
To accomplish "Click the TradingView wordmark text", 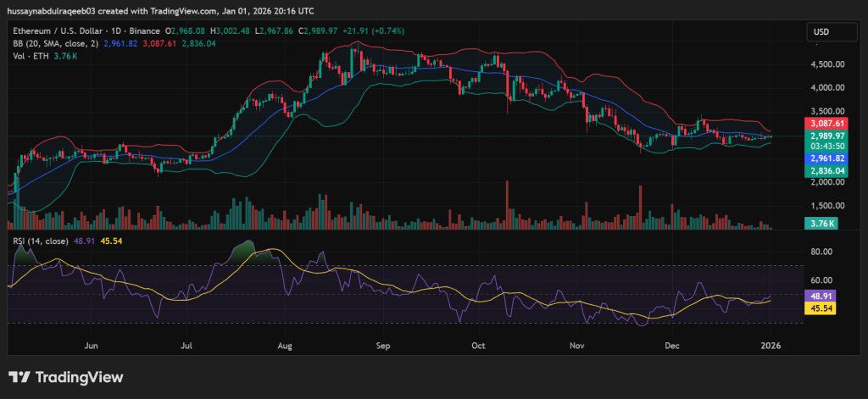I will 78,378.
